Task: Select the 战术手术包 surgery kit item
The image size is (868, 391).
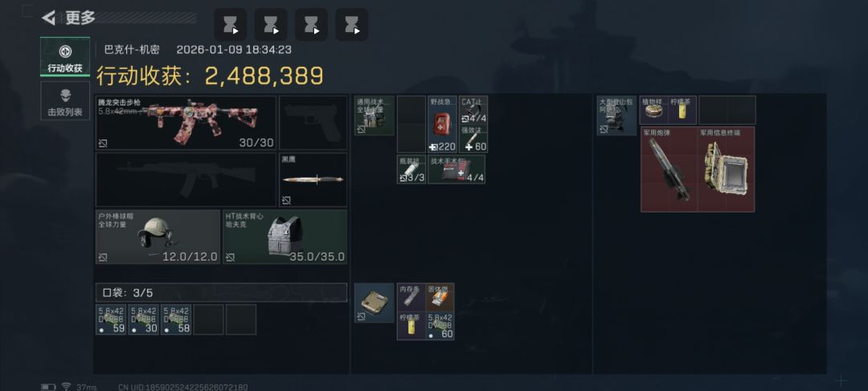Action: pos(457,170)
